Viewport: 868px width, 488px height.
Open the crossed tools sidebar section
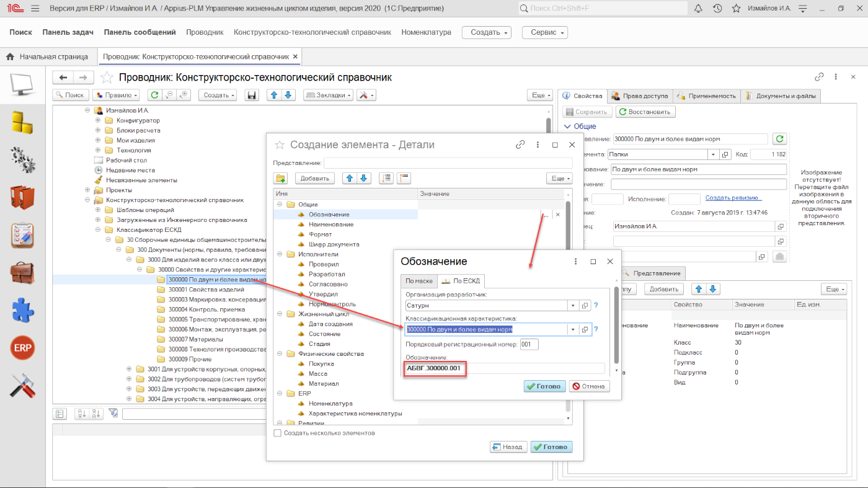pos(23,386)
